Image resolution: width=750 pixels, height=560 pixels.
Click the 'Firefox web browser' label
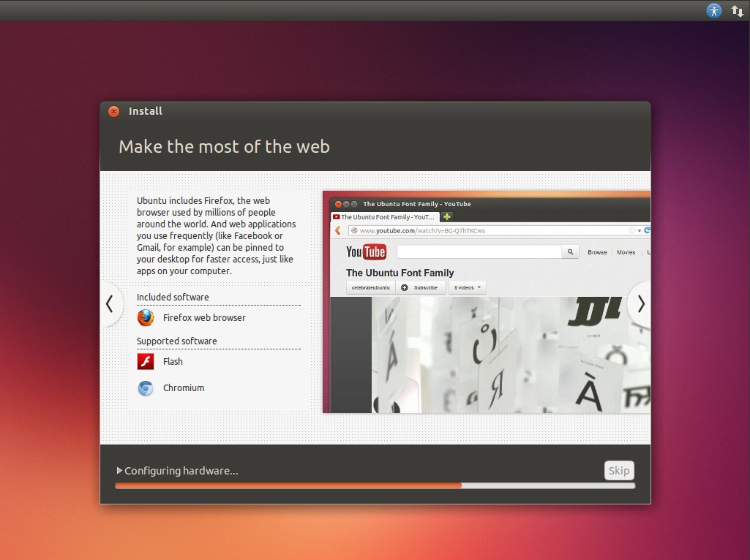204,318
